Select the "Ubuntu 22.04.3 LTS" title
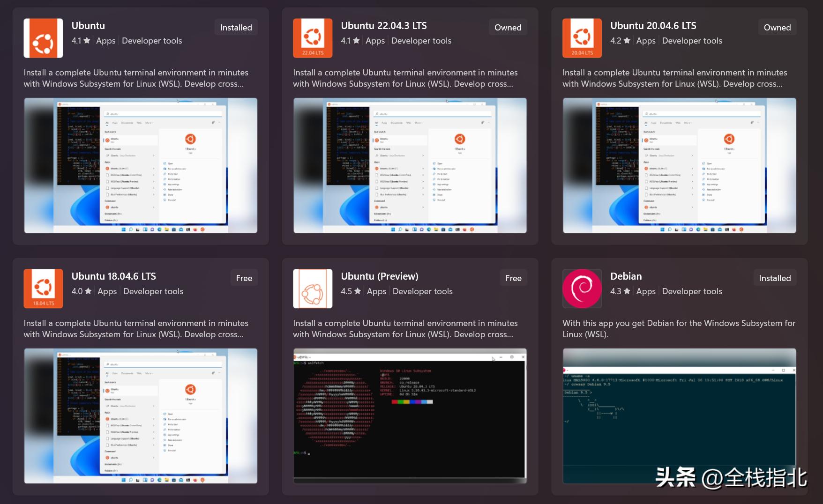 click(384, 26)
